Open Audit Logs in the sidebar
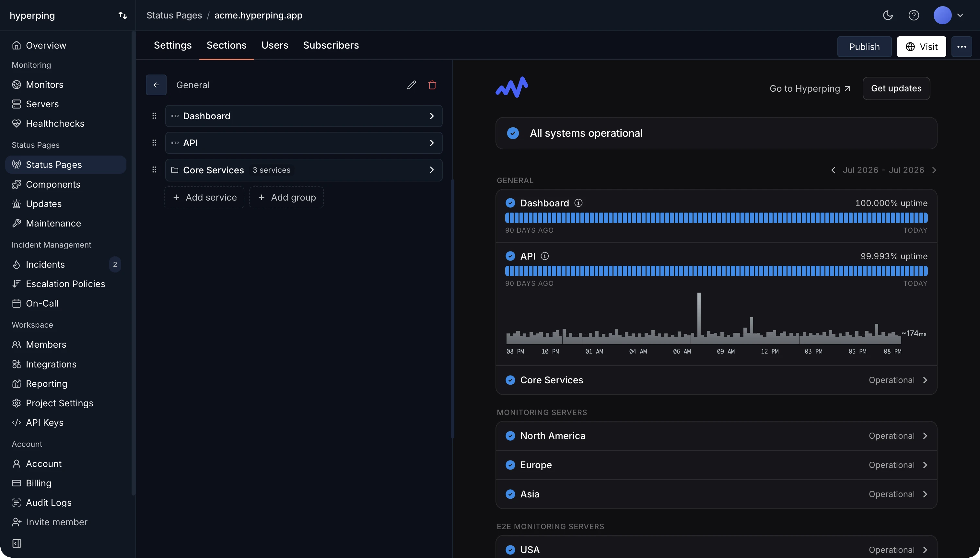 tap(66, 503)
